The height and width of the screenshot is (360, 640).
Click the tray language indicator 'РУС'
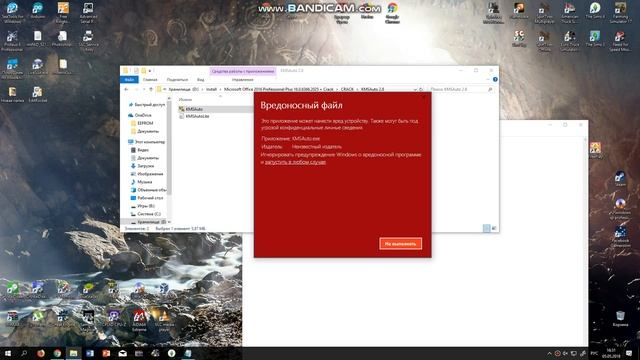click(x=594, y=353)
